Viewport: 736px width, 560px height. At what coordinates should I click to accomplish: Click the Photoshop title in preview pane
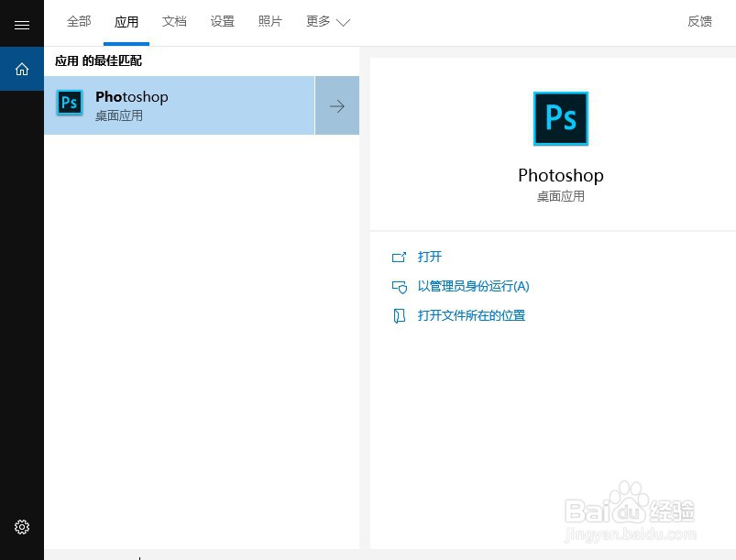click(560, 175)
